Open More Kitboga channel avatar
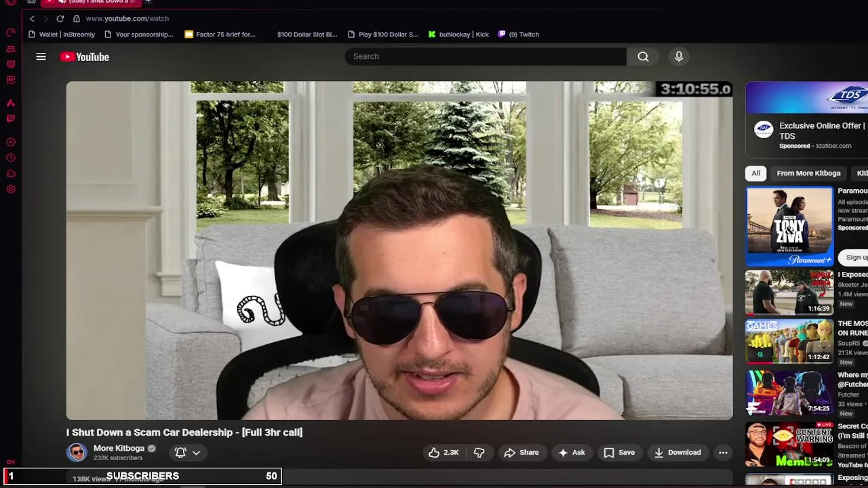Image resolution: width=868 pixels, height=488 pixels. tap(77, 452)
